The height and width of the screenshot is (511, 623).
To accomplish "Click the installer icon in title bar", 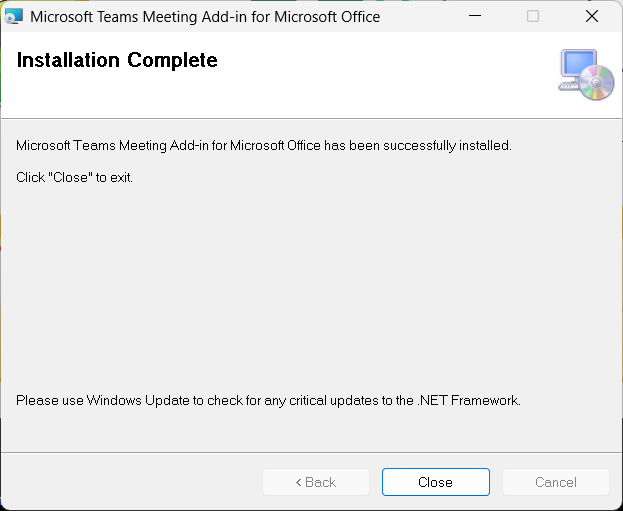I will (x=14, y=16).
